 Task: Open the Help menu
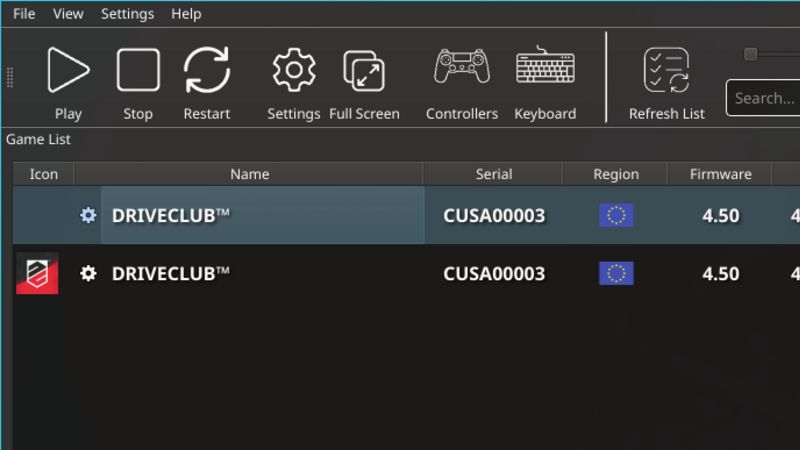(x=186, y=14)
